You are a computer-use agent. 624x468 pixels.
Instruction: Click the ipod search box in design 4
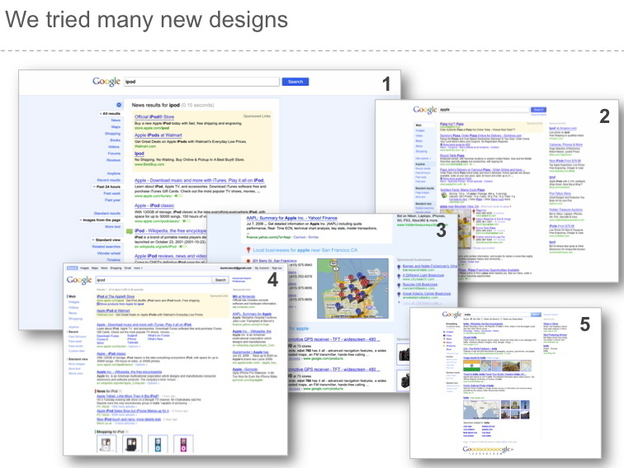coord(154,280)
